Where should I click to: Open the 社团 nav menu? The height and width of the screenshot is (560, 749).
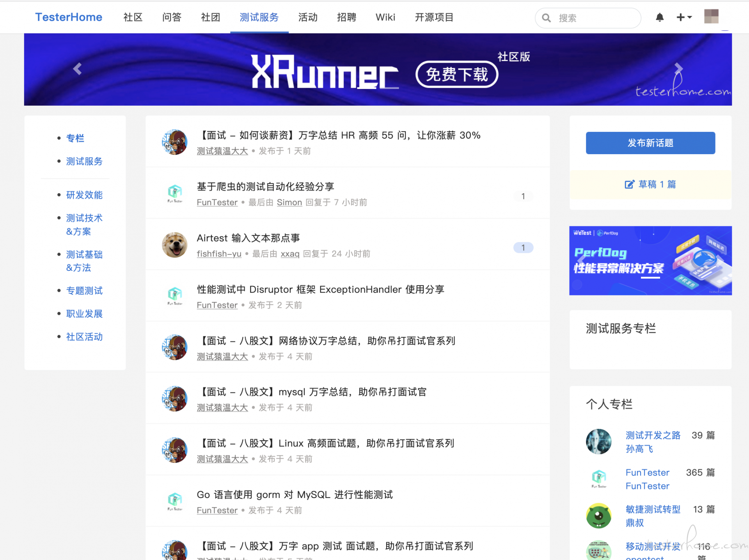211,18
